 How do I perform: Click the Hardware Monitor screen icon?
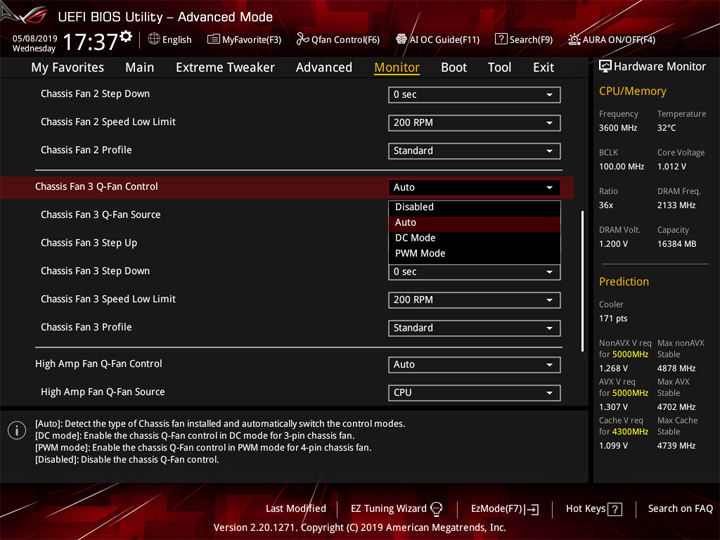[x=605, y=67]
